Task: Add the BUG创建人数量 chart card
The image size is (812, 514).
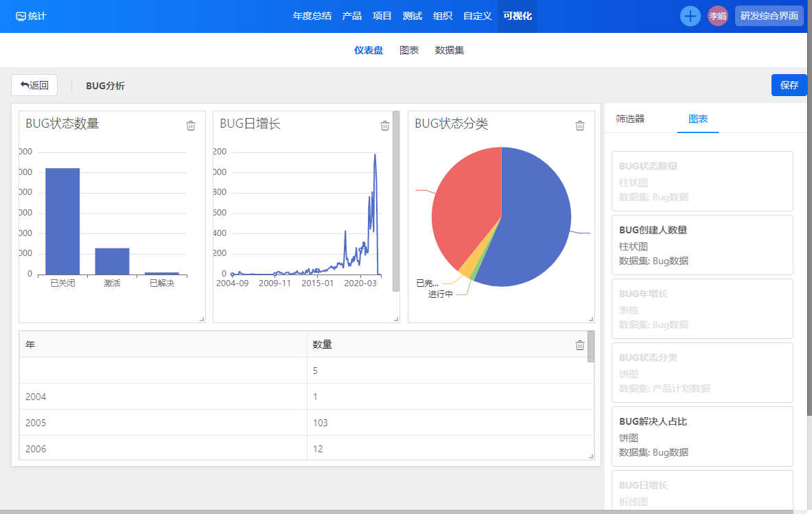Action: click(701, 245)
